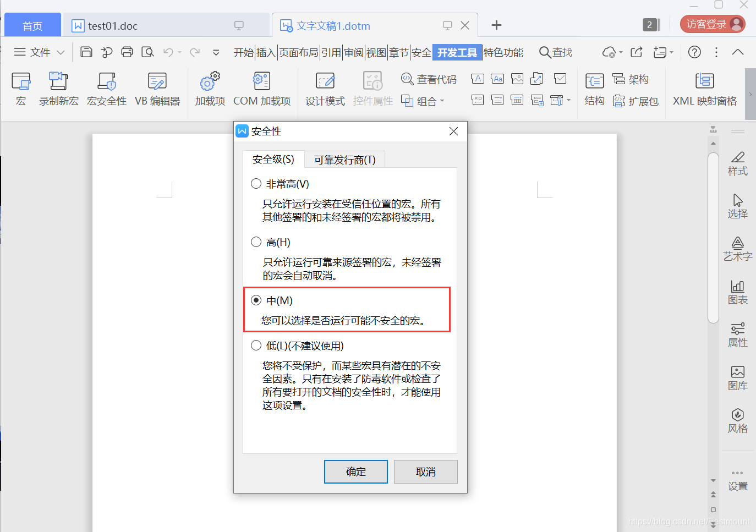Viewport: 756px width, 532px height.
Task: Confirm security settings with 确定
Action: [x=355, y=471]
